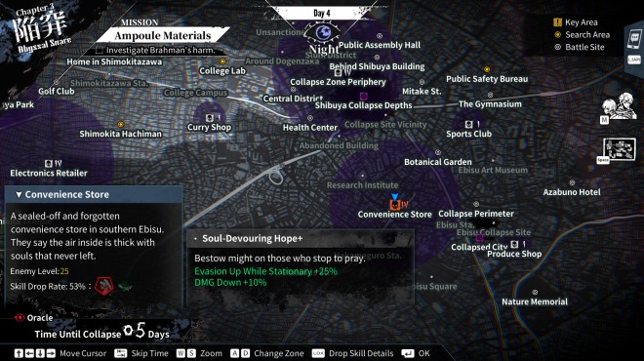The width and height of the screenshot is (644, 361).
Task: Select the Electronics Retailer battle icon
Action: [x=49, y=164]
